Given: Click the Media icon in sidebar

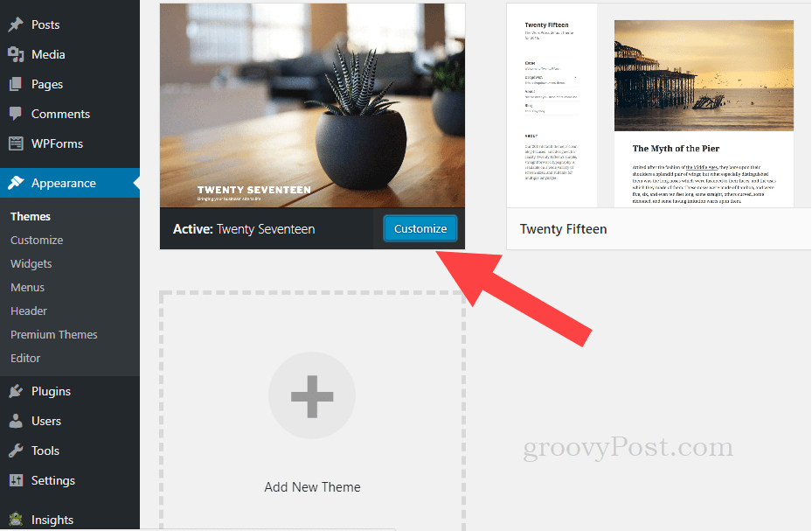Looking at the screenshot, I should click(16, 54).
